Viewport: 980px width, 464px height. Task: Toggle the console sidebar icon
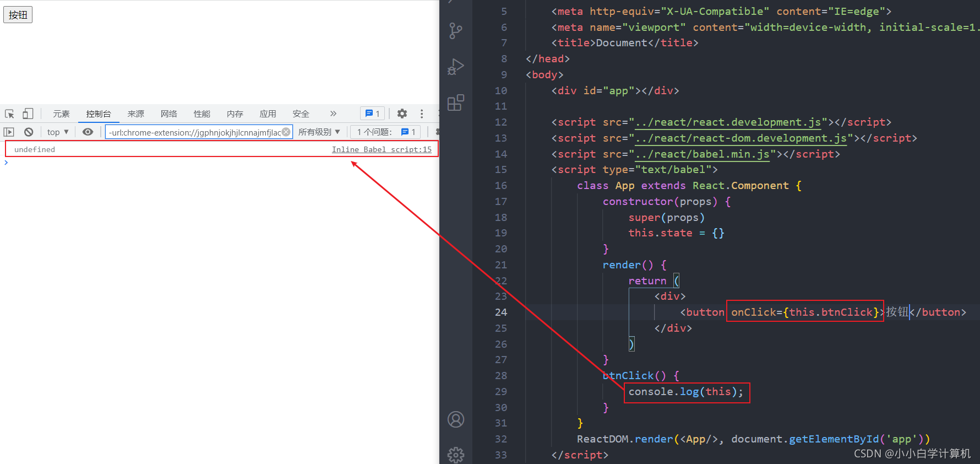pyautogui.click(x=9, y=132)
